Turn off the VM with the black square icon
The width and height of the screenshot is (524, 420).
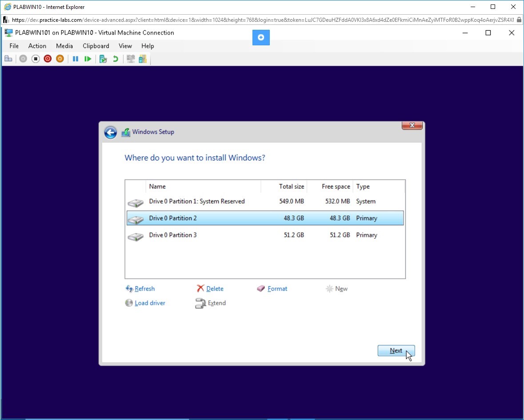[x=36, y=59]
